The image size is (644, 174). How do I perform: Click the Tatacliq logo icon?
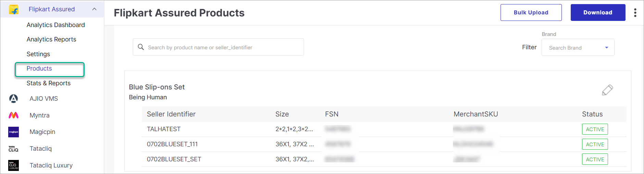click(x=13, y=149)
